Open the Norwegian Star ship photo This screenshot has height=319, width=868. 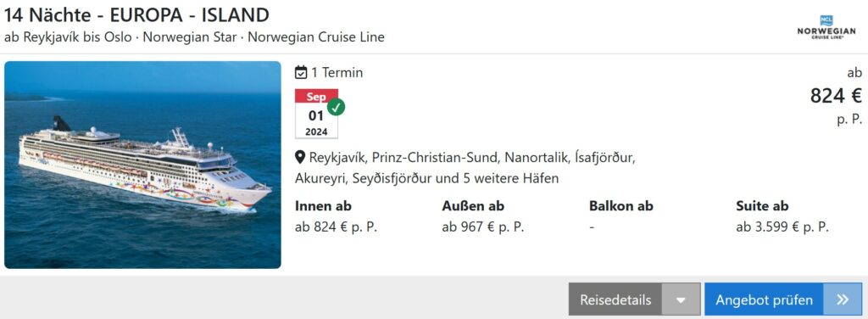142,165
